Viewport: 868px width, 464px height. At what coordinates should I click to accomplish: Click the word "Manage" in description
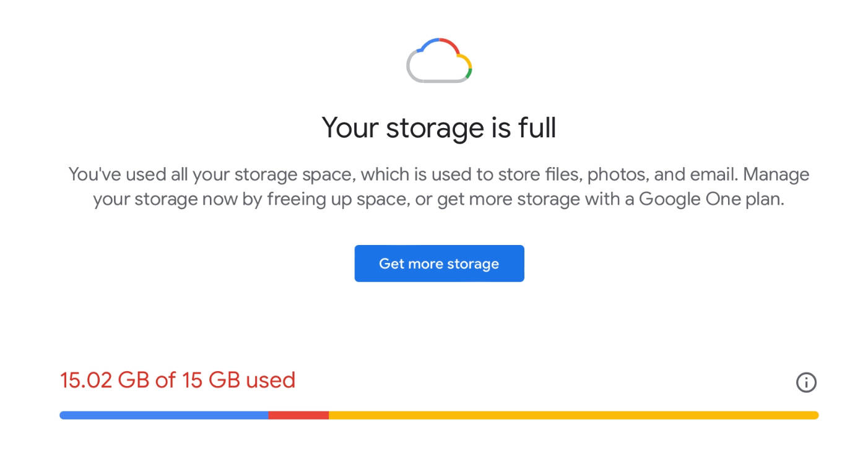(776, 174)
